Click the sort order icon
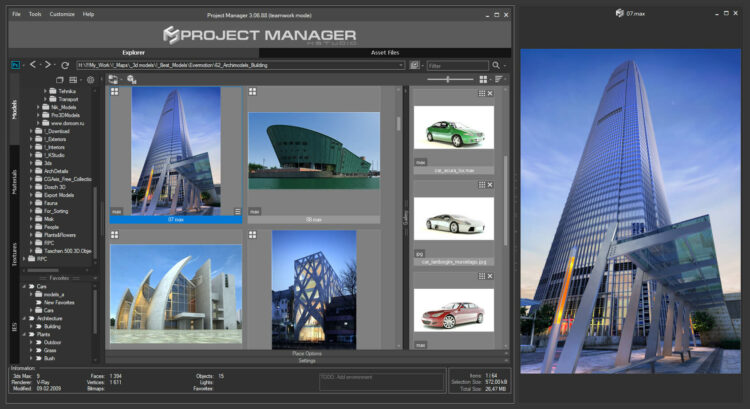750x409 pixels. (x=499, y=78)
